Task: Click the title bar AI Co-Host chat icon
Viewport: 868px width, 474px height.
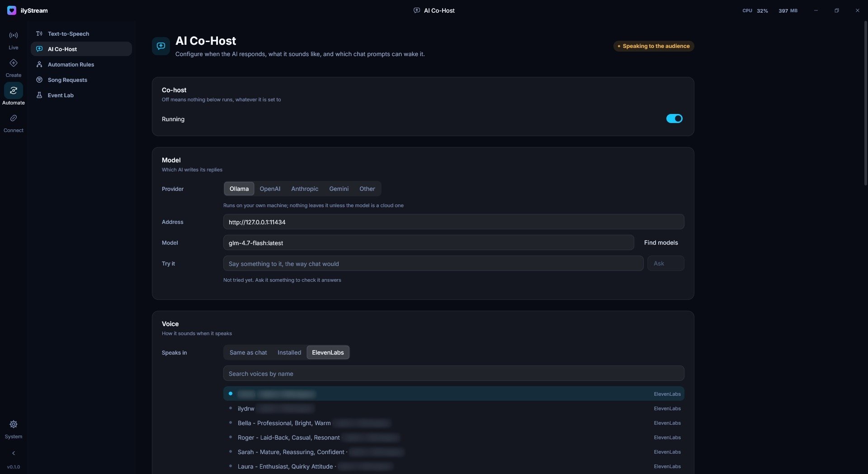Action: (417, 10)
